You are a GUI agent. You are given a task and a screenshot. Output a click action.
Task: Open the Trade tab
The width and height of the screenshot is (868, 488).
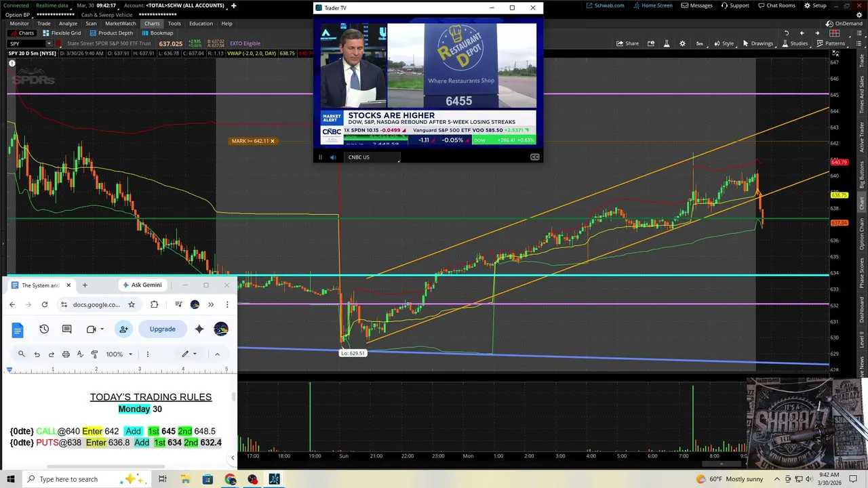[43, 24]
